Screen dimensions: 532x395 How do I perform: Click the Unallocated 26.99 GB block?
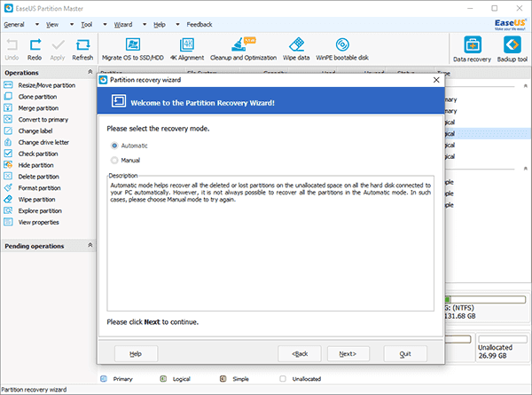(503, 348)
